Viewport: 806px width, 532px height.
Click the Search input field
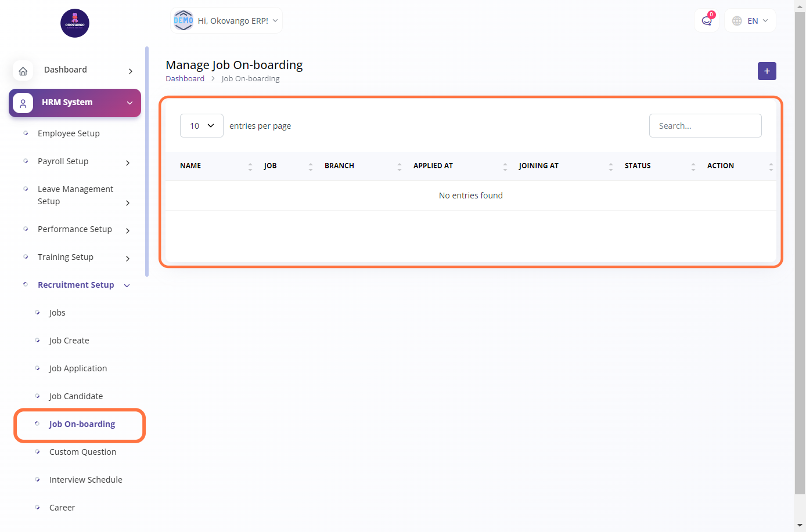point(705,126)
